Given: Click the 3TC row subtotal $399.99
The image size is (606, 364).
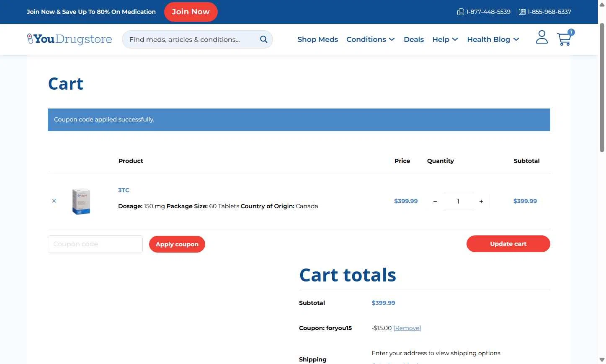Looking at the screenshot, I should (525, 201).
